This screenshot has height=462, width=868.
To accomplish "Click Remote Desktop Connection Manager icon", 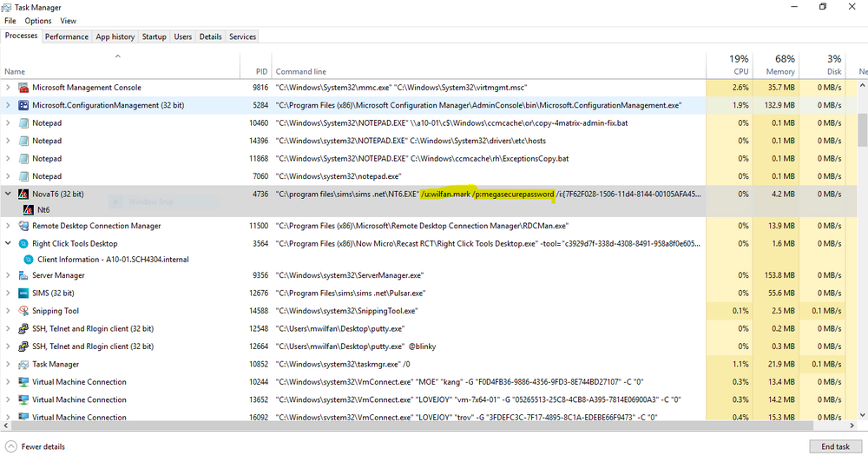I will 23,226.
